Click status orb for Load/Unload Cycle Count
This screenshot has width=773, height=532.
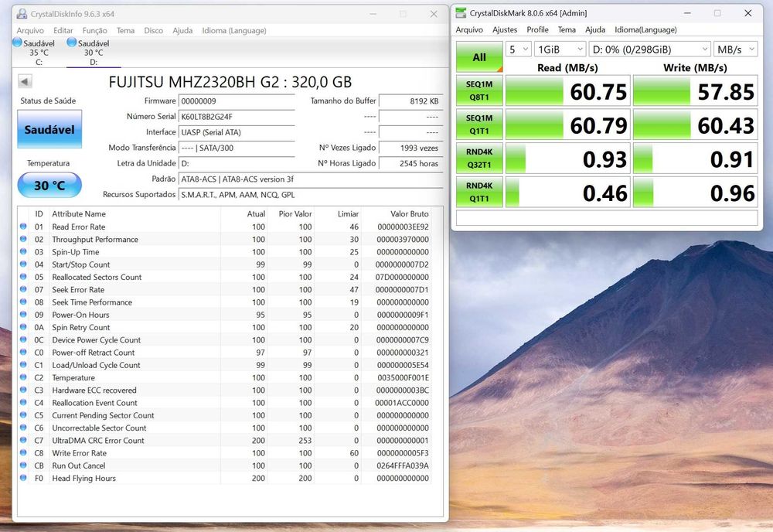coord(23,364)
